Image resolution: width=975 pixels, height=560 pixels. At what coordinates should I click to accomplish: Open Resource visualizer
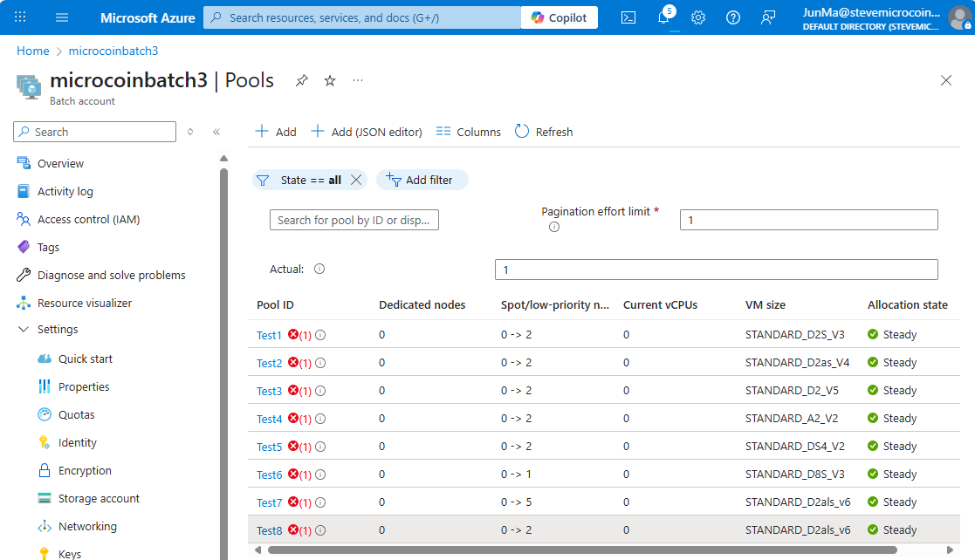coord(85,304)
